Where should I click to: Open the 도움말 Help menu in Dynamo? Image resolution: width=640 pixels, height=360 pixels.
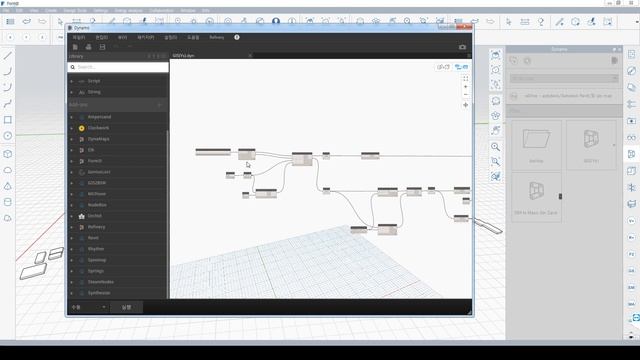coord(193,37)
